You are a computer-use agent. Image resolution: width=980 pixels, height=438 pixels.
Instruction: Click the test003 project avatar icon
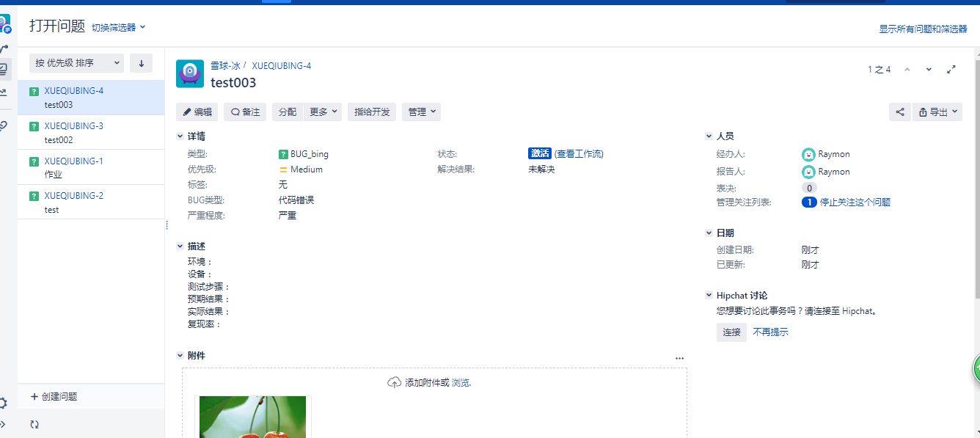pyautogui.click(x=190, y=73)
